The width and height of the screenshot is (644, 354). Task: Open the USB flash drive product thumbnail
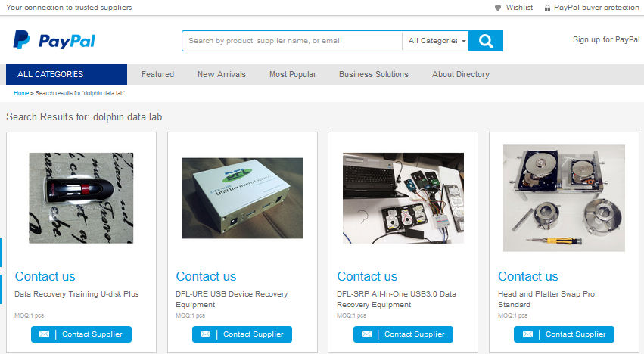click(81, 197)
